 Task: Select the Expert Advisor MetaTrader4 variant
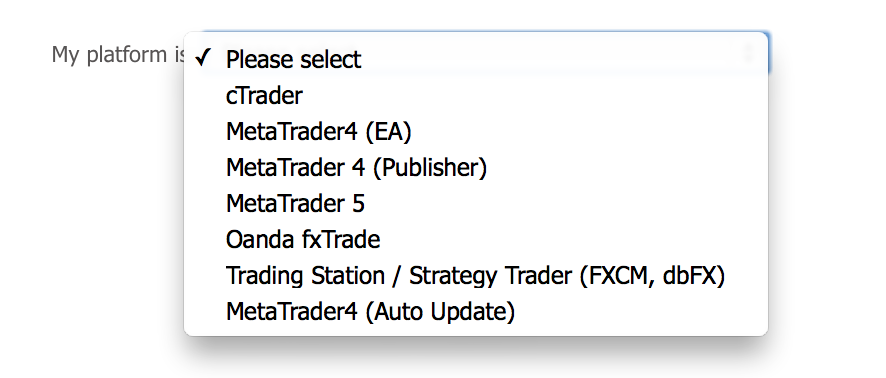476,132
